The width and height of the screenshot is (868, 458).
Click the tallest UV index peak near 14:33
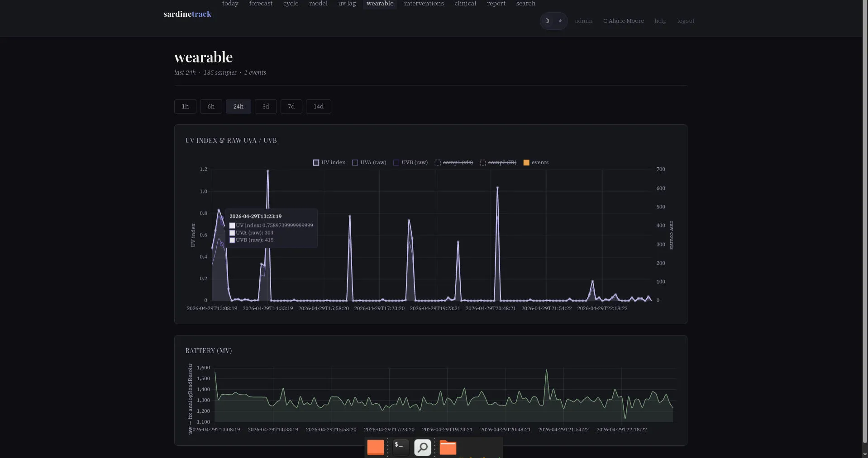[x=268, y=171]
